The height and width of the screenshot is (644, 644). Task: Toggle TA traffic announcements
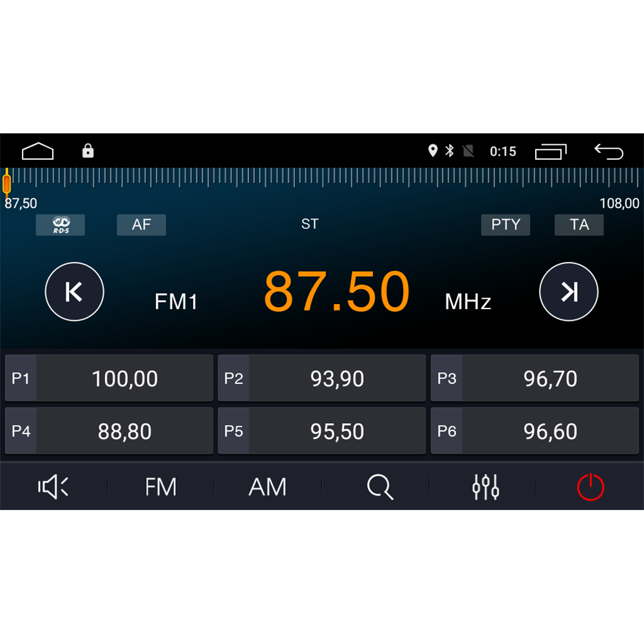coord(579,225)
